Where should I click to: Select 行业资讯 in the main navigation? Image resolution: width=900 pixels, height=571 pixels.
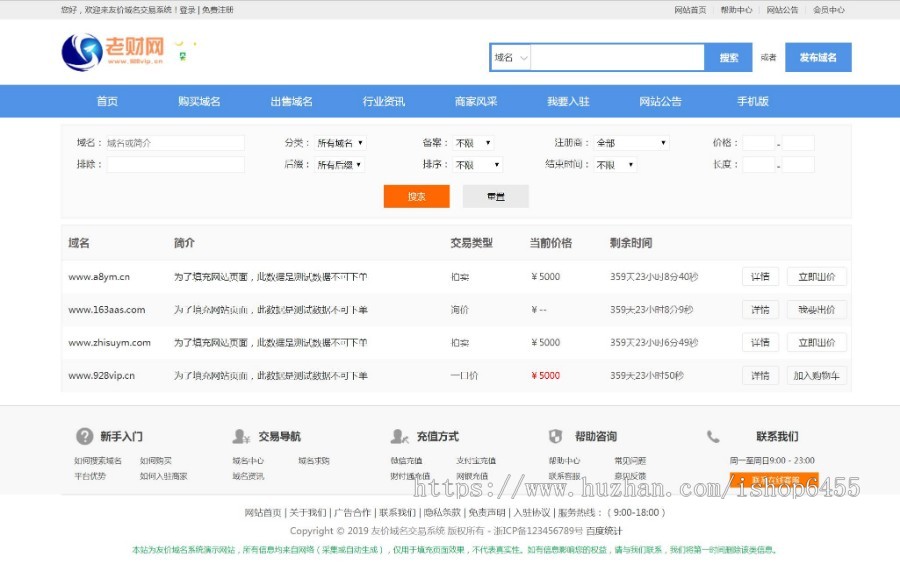pos(384,101)
